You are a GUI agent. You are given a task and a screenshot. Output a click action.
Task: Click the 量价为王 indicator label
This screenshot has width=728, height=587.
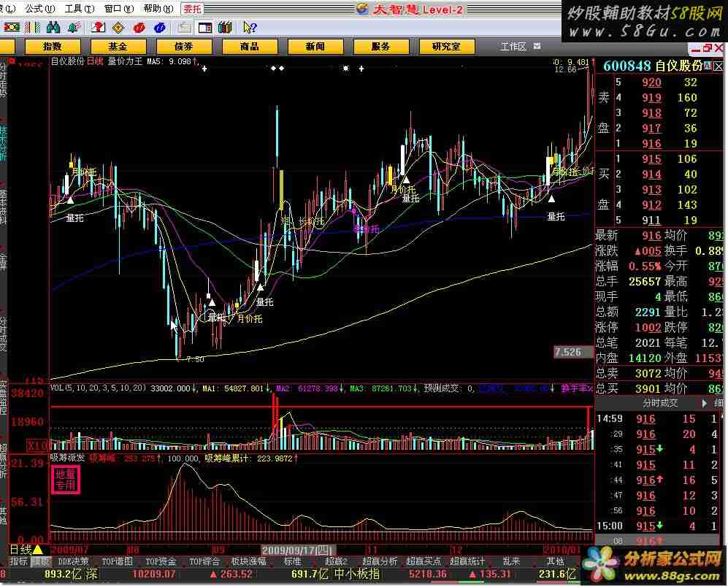(126, 61)
